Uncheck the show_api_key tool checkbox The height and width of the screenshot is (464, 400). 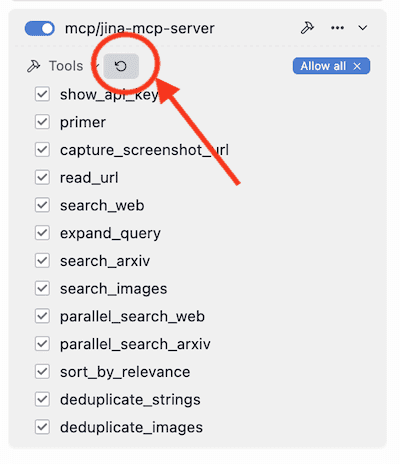tap(42, 94)
